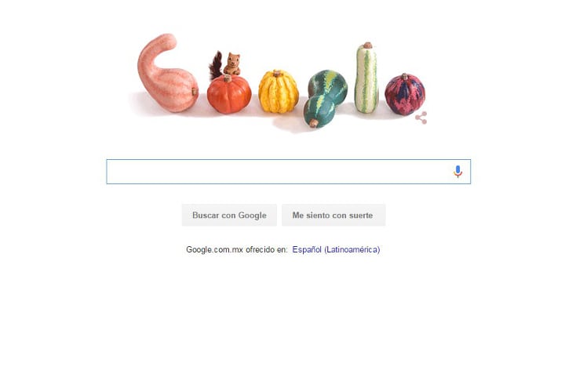Click the orange pumpkin in the doodle
565x392 pixels.
pyautogui.click(x=229, y=94)
